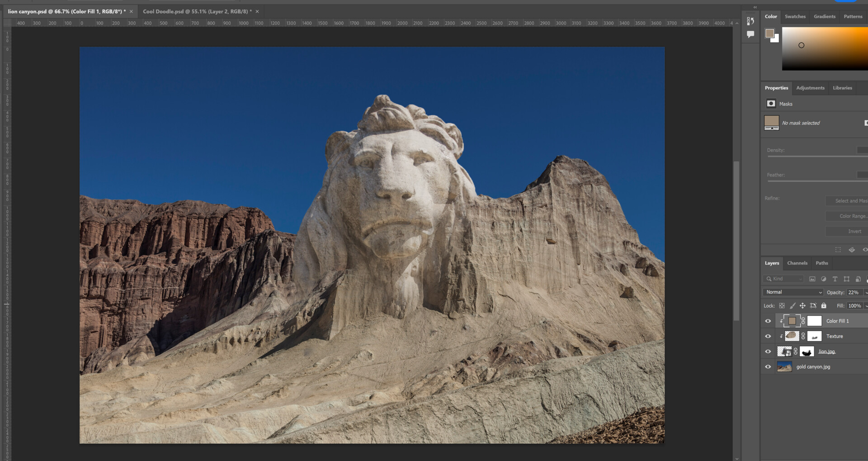Hide the Texture layer

coord(768,336)
